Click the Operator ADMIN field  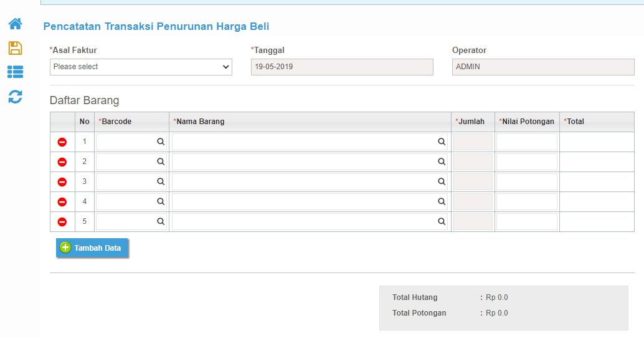point(543,67)
